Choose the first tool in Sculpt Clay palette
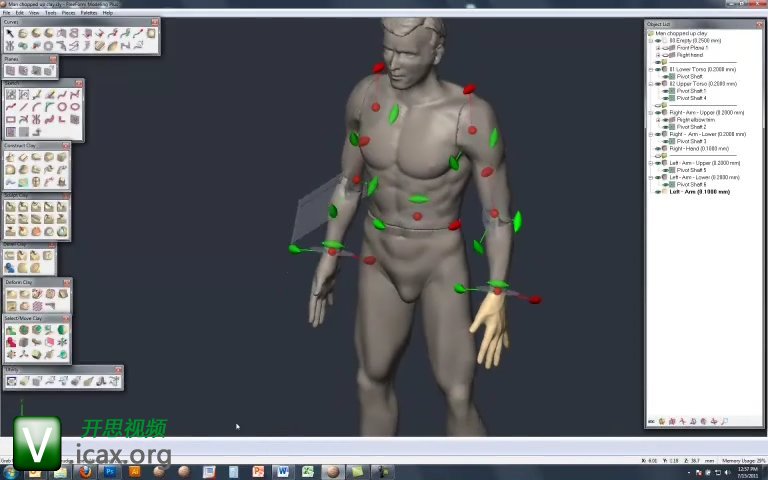Image resolution: width=768 pixels, height=480 pixels. pyautogui.click(x=10, y=207)
